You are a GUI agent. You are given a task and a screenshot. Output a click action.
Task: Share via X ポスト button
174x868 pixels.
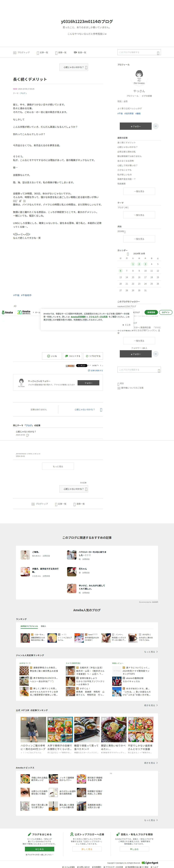pos(81,366)
